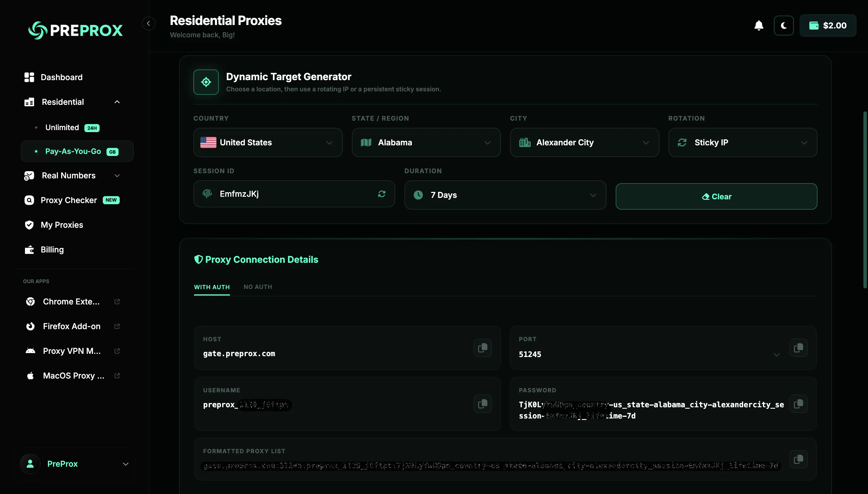Copy the host gate.preprox.com
The height and width of the screenshot is (494, 868).
483,348
